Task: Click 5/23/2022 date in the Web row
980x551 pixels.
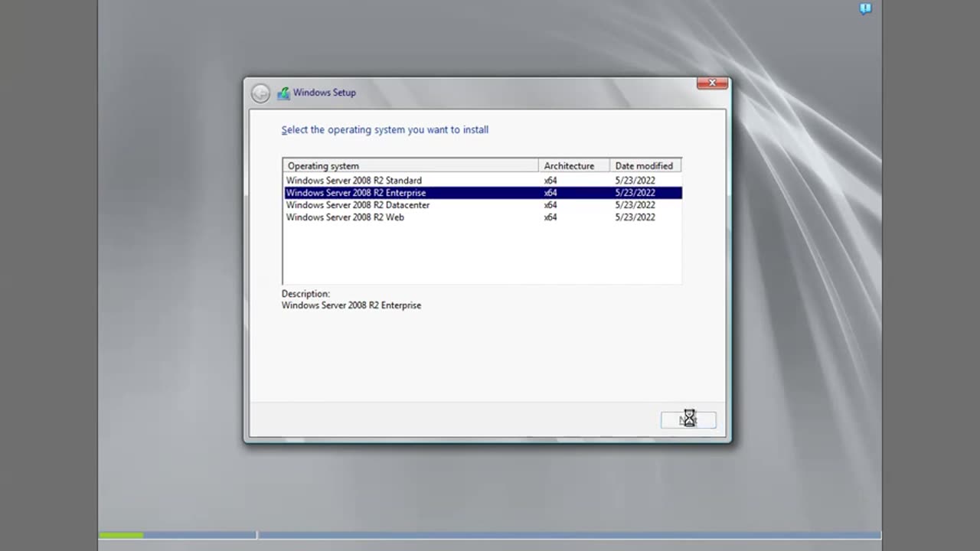Action: click(635, 217)
